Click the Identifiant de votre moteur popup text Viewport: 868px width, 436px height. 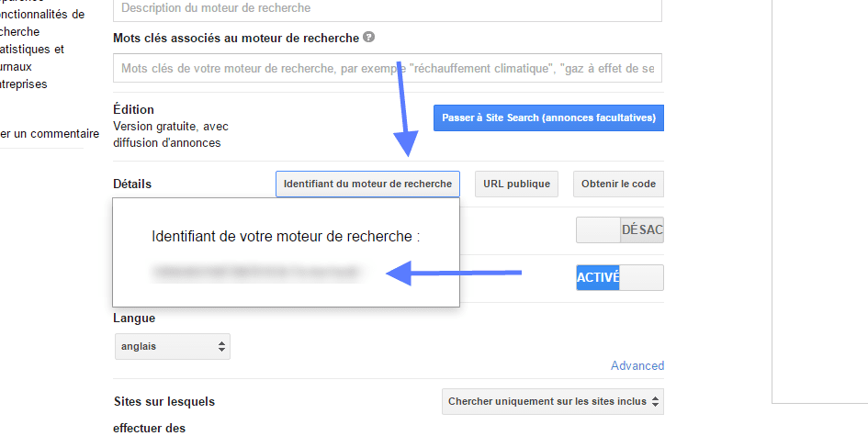(x=286, y=237)
